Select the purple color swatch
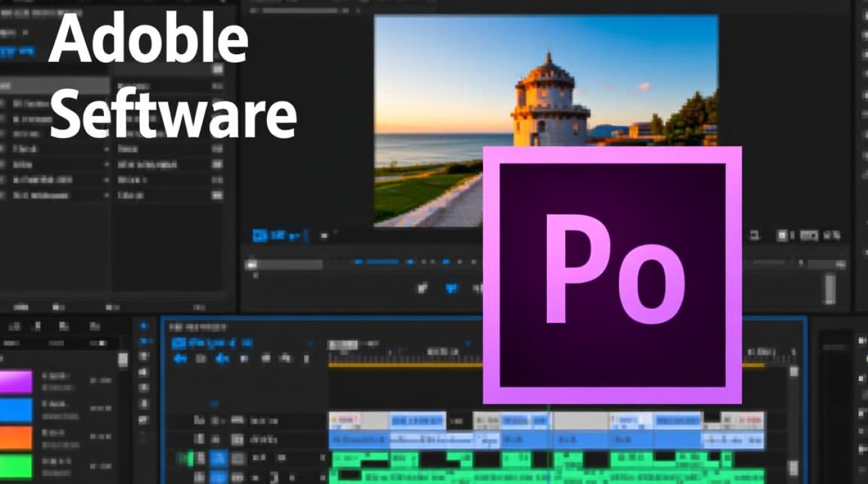The width and height of the screenshot is (868, 484). coord(15,381)
